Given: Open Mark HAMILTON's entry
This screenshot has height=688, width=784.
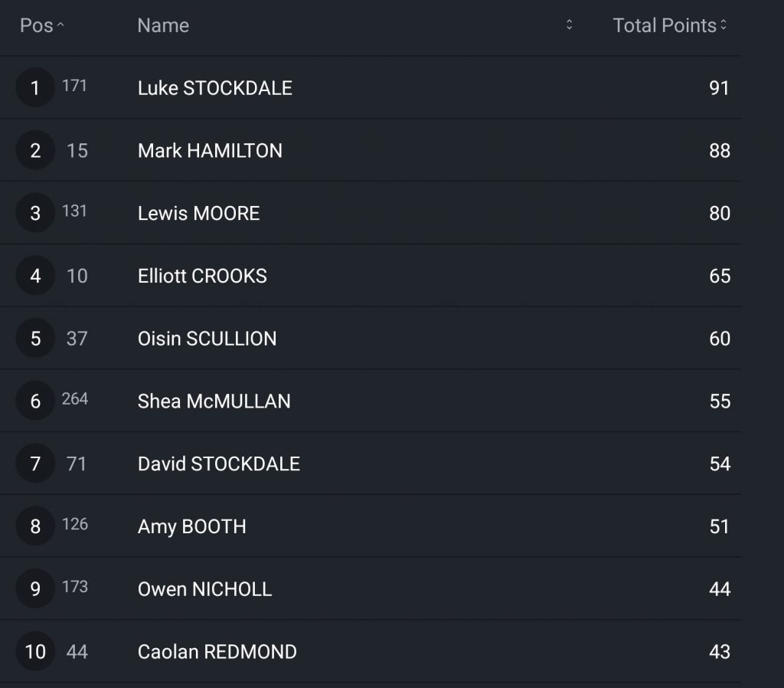Looking at the screenshot, I should (210, 151).
